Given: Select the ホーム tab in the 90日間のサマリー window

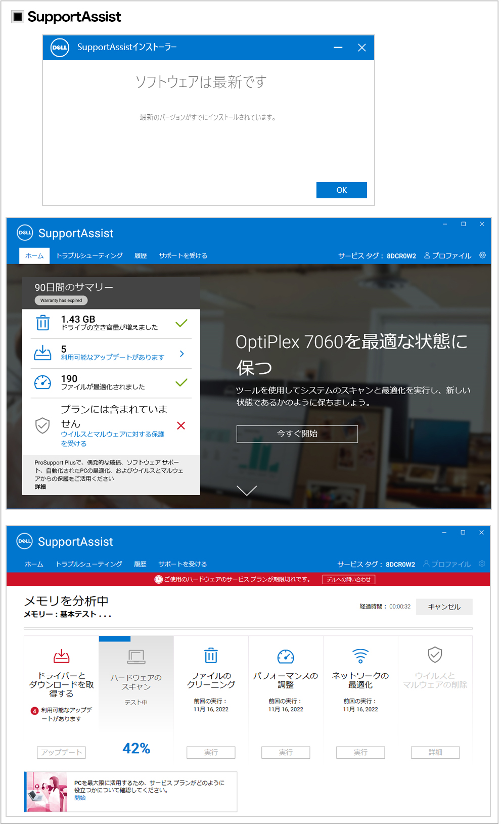Looking at the screenshot, I should pyautogui.click(x=34, y=256).
